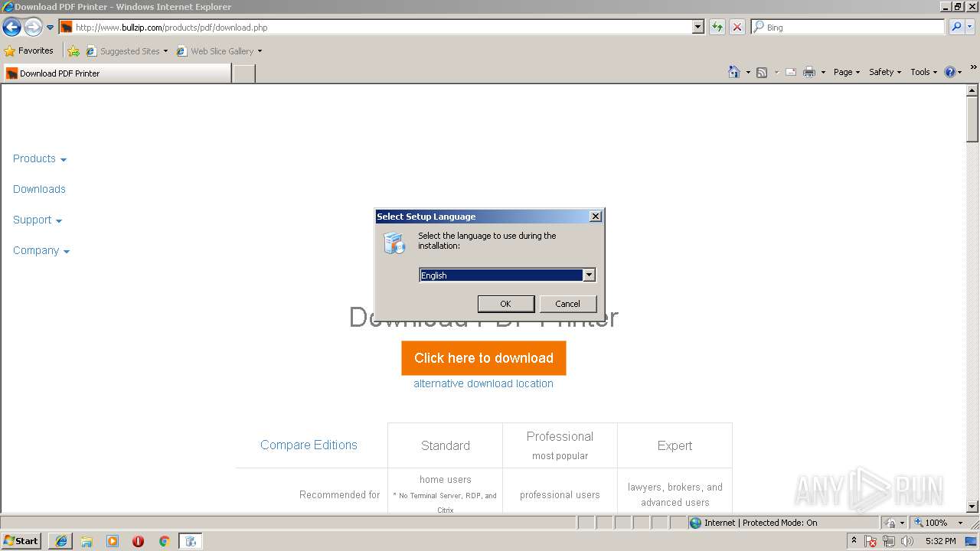The height and width of the screenshot is (551, 980).
Task: Cancel the Select Setup Language dialog
Action: 567,304
